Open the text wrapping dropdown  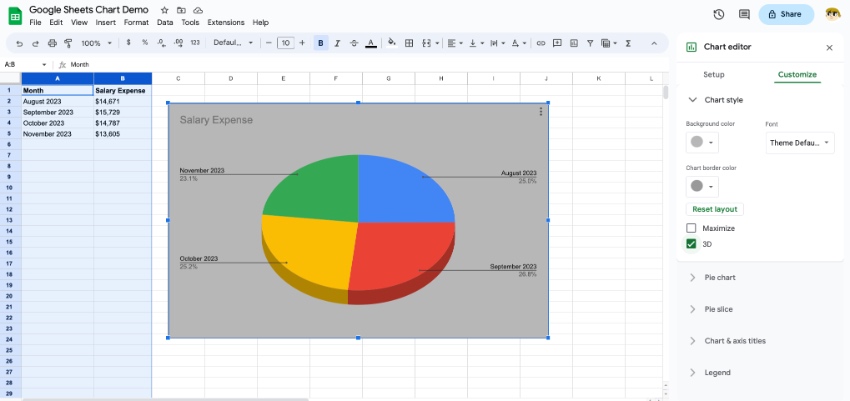(x=497, y=43)
